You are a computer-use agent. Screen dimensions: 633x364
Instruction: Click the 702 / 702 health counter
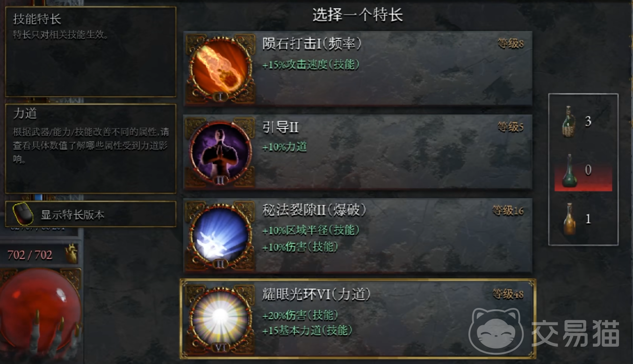click(x=30, y=255)
